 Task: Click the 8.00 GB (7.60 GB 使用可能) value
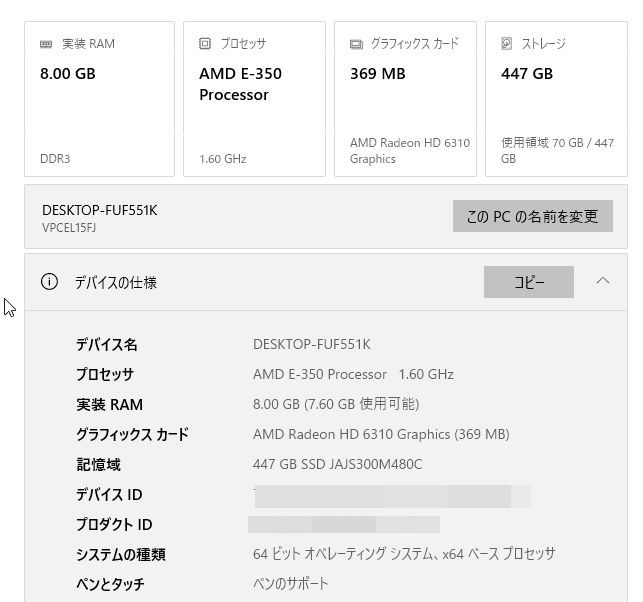(x=336, y=404)
